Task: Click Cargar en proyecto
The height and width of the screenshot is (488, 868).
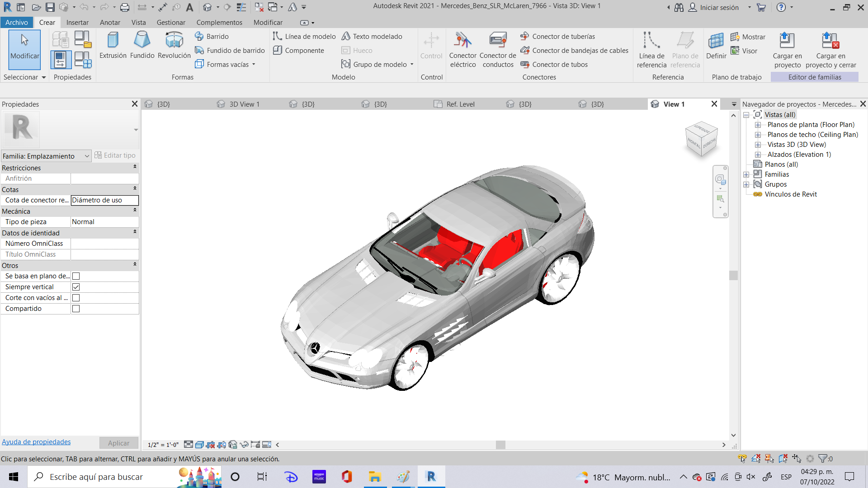Action: pos(787,50)
